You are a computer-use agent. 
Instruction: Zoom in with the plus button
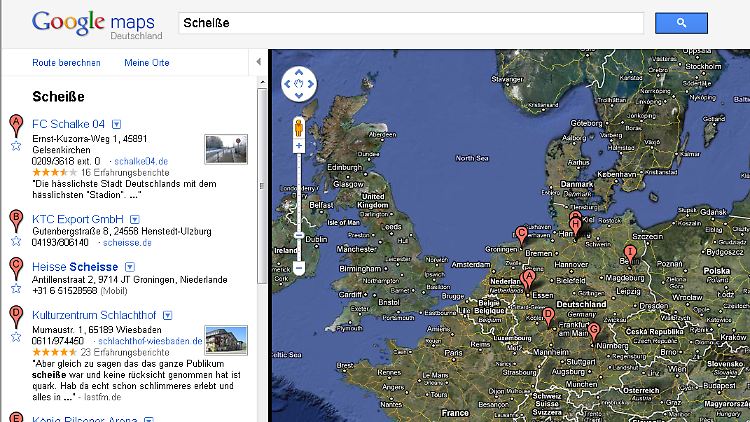(299, 146)
